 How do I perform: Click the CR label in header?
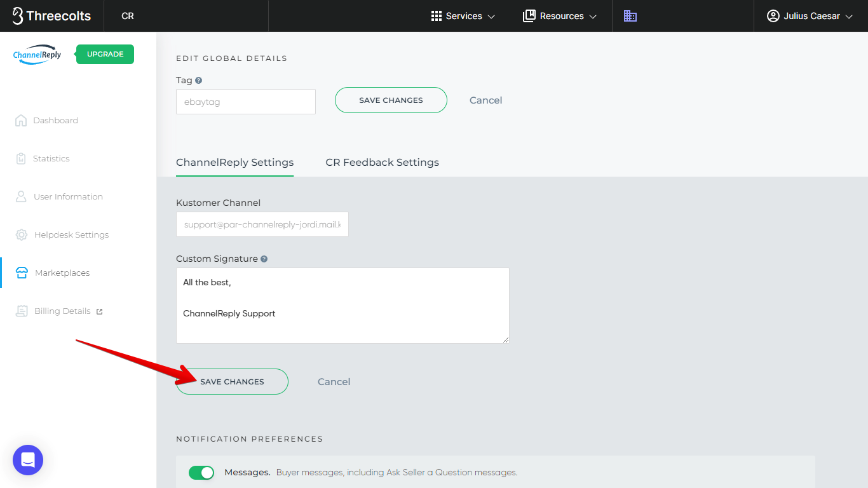tap(128, 16)
